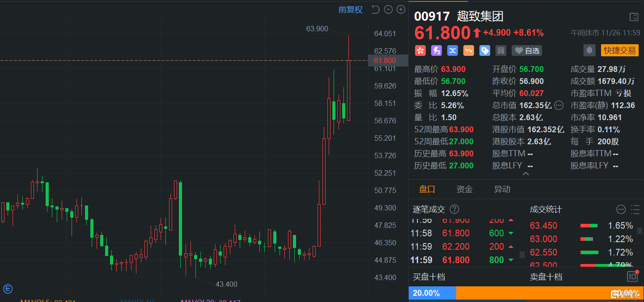Click the blue price tag icon
The width and height of the screenshot is (644, 302).
pos(485,50)
